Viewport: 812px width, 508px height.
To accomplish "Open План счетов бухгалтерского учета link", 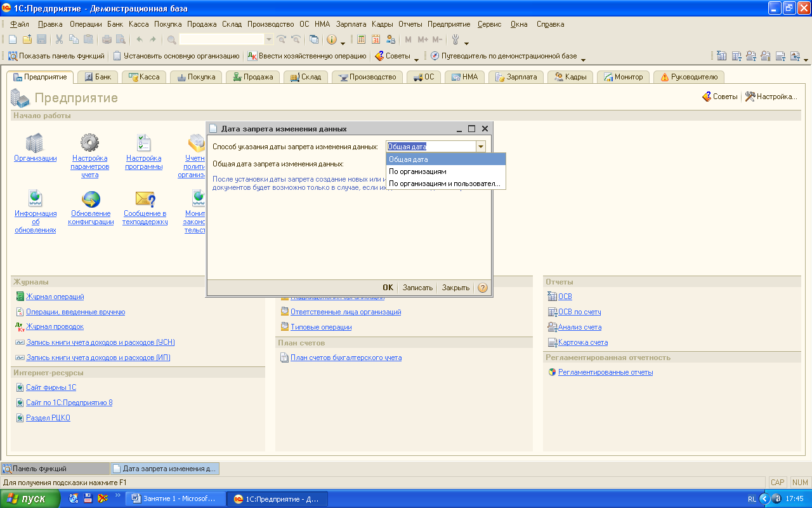I will pos(346,358).
